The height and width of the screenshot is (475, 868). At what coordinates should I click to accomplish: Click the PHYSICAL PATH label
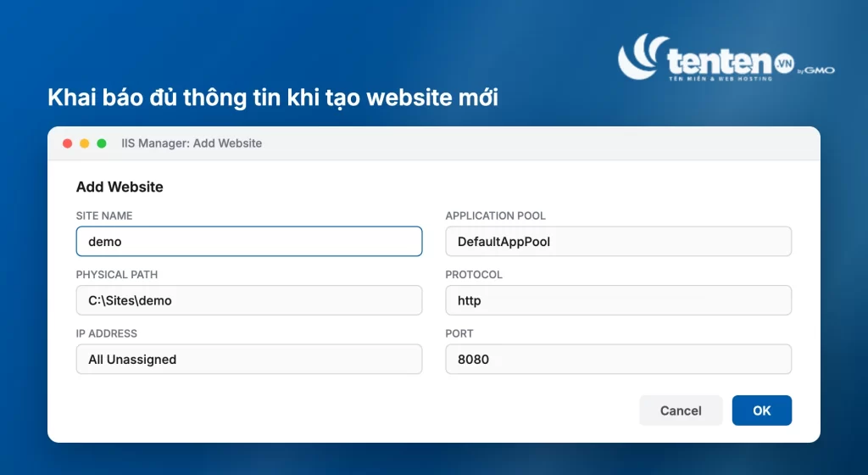[x=117, y=275]
